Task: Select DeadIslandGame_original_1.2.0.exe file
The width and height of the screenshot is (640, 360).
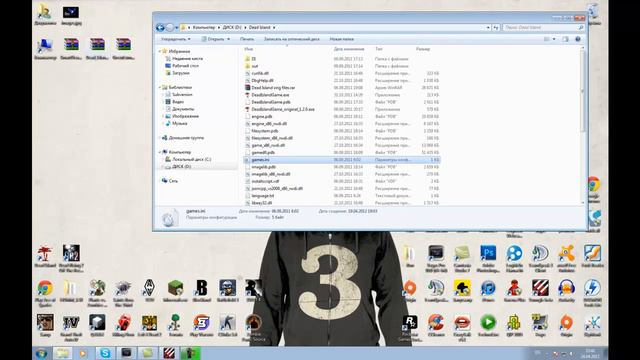Action: click(283, 109)
